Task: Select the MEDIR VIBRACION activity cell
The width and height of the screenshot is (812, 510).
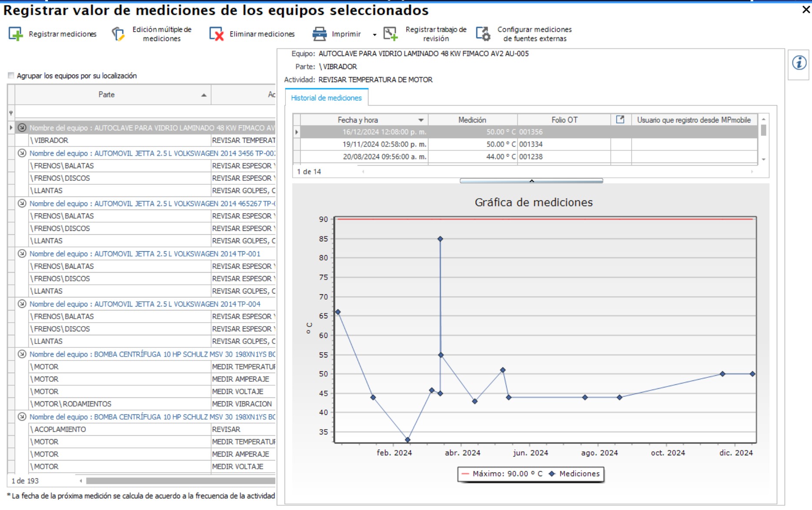Action: (243, 404)
